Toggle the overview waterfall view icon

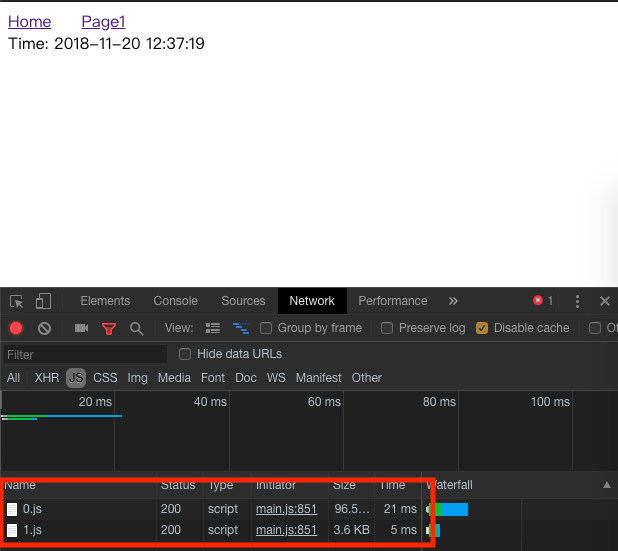(241, 328)
